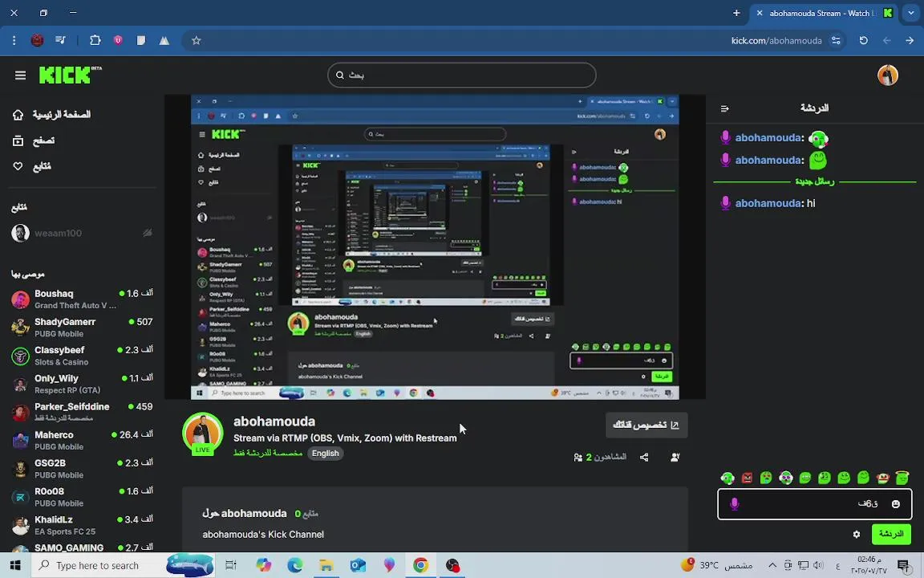Click the abohamouda LIVE channel avatar

(x=203, y=433)
